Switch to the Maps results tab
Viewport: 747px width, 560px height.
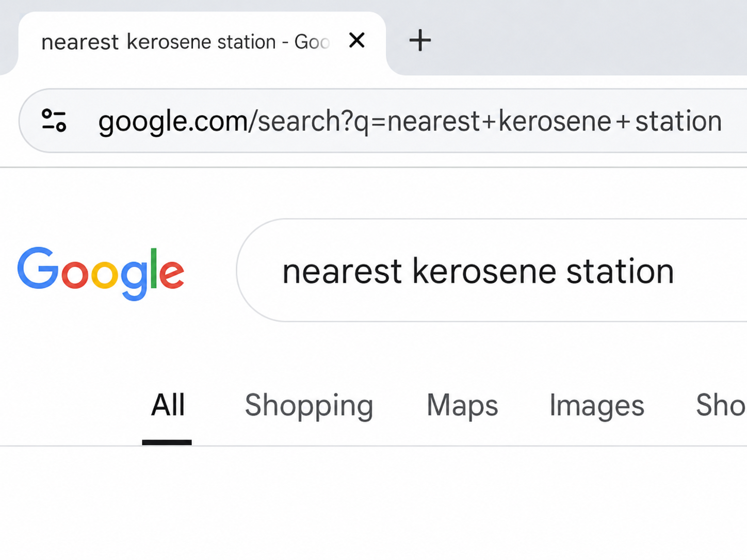coord(462,406)
